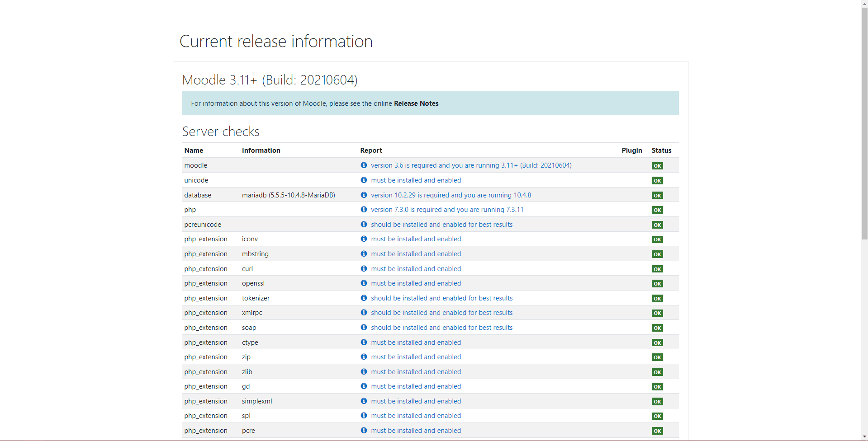Click the info icon in the pcre row
868x441 pixels.
point(364,430)
